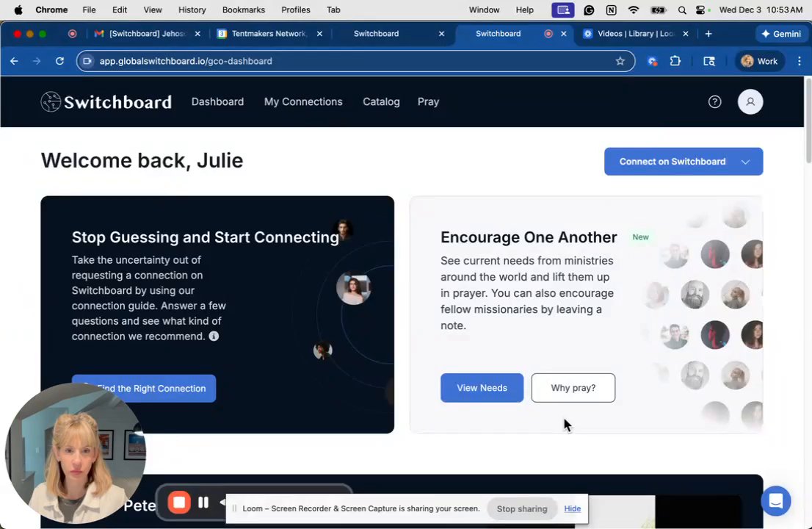Image resolution: width=812 pixels, height=529 pixels.
Task: Open the Apple menu
Action: (18, 10)
